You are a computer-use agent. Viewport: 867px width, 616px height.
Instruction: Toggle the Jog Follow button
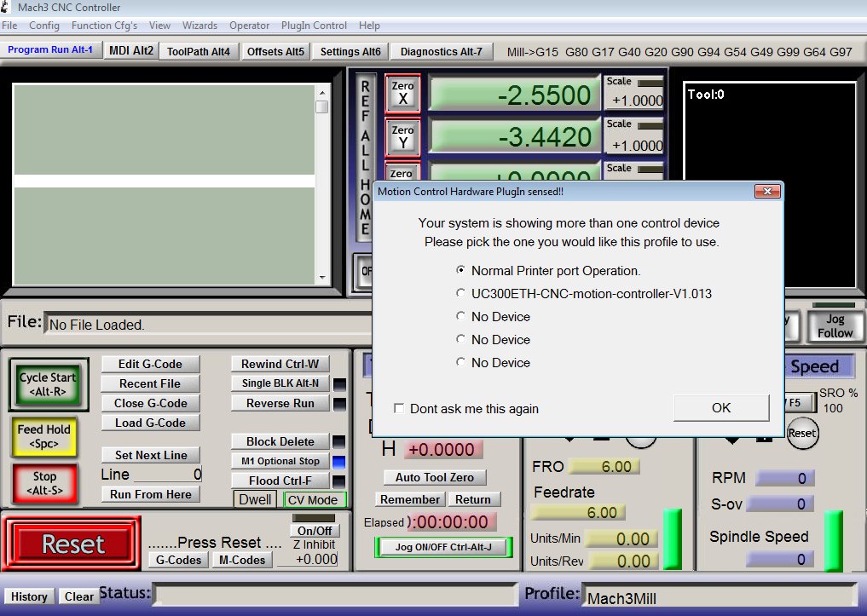tap(835, 326)
